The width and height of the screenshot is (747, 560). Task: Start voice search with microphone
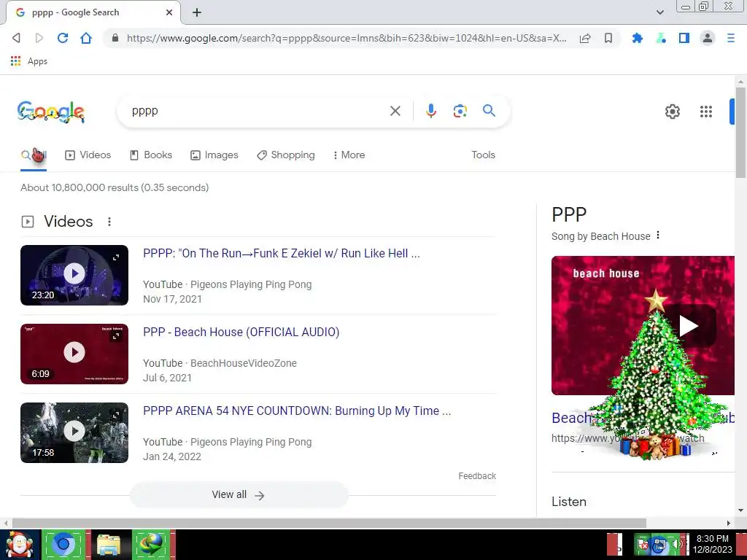coord(430,111)
